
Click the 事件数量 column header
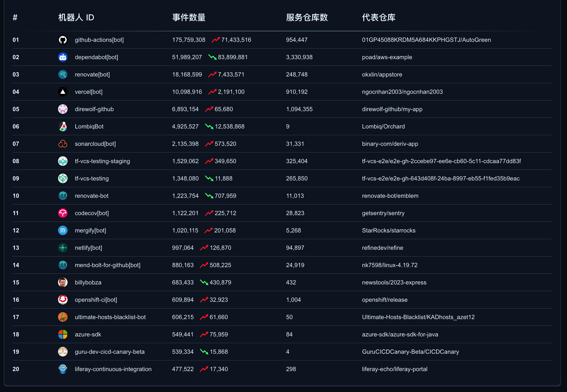[189, 17]
